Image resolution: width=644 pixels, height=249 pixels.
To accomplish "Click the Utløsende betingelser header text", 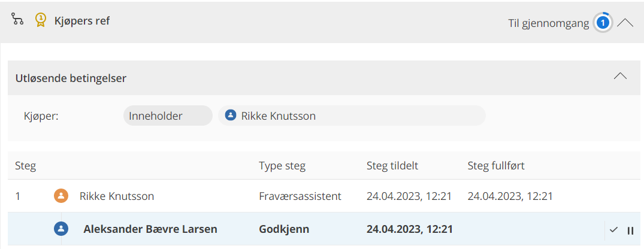I will (71, 78).
